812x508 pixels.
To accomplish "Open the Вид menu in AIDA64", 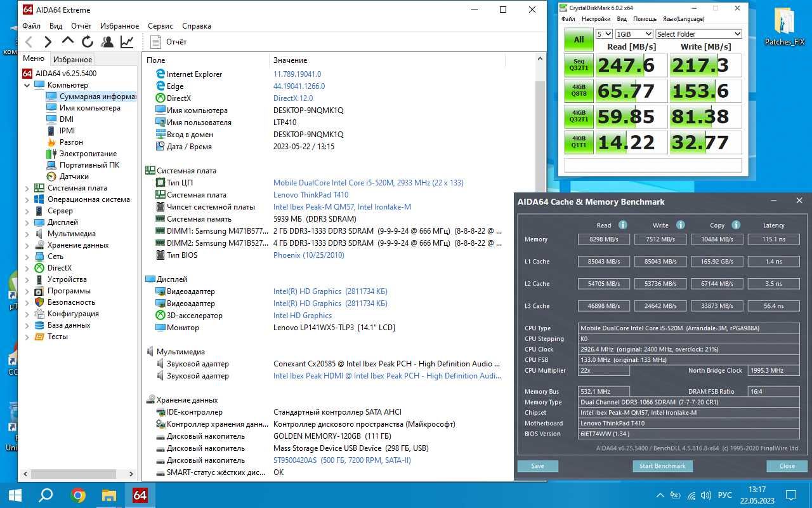I will tap(56, 26).
